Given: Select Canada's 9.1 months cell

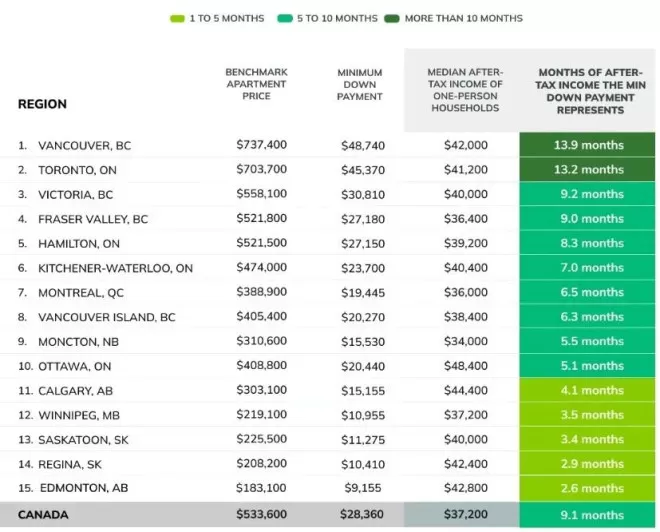Looking at the screenshot, I should pos(588,515).
